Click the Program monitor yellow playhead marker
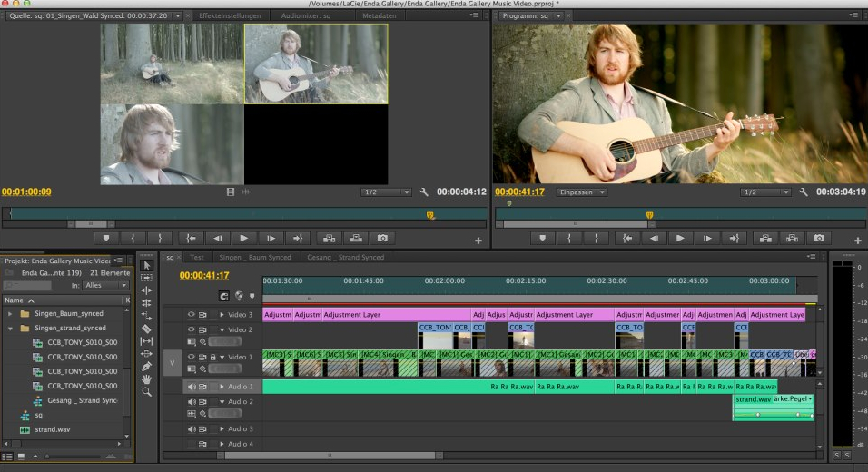The width and height of the screenshot is (868, 472). point(650,215)
